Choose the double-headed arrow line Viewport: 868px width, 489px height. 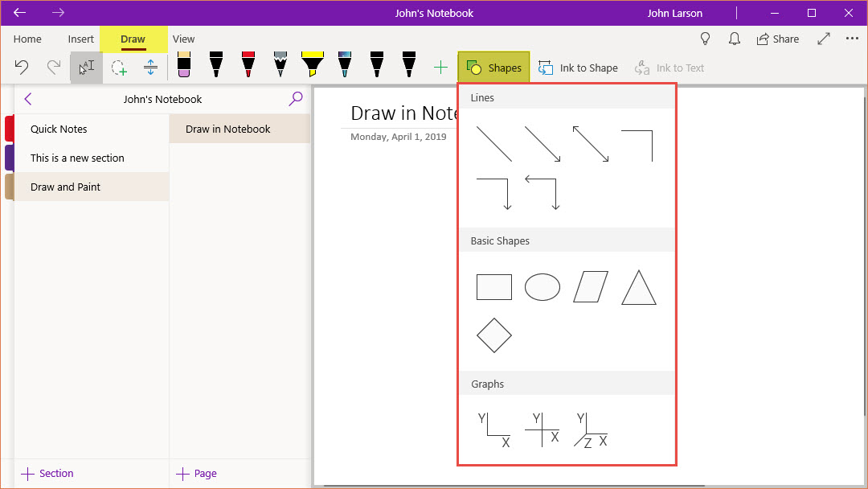pos(591,144)
